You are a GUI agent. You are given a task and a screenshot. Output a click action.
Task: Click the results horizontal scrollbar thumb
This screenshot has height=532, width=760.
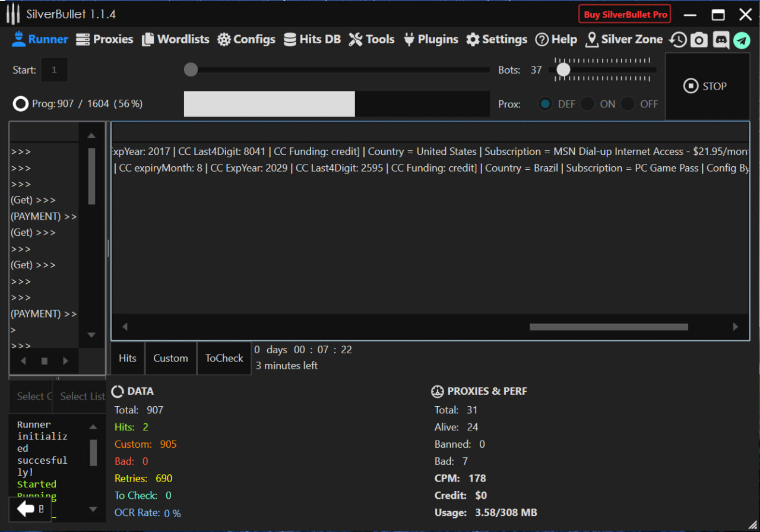609,327
